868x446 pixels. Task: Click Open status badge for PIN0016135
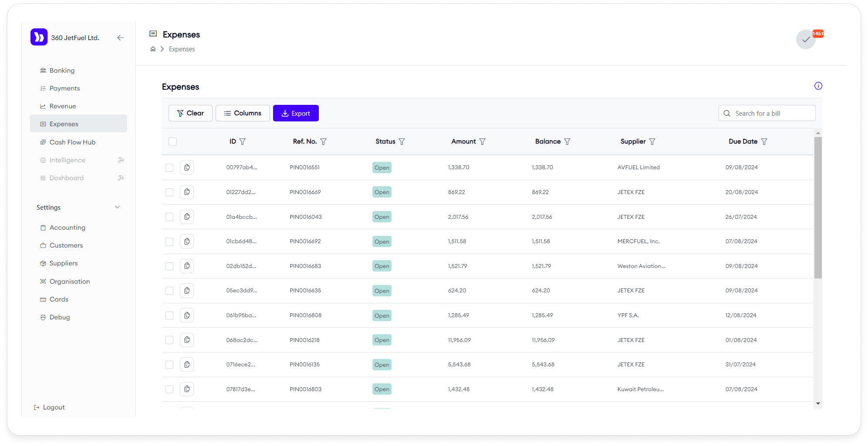382,365
